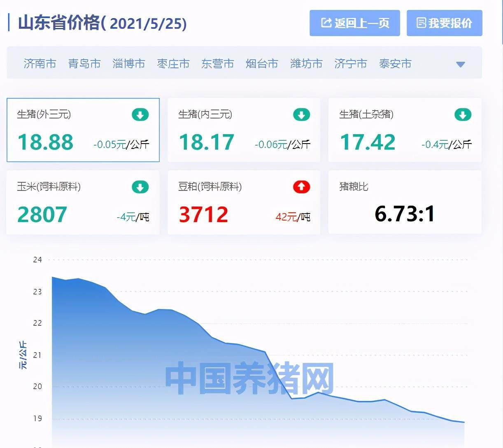This screenshot has height=448, width=503.
Task: Select the 生猪(土杂猪) price 17.42
Action: (368, 142)
